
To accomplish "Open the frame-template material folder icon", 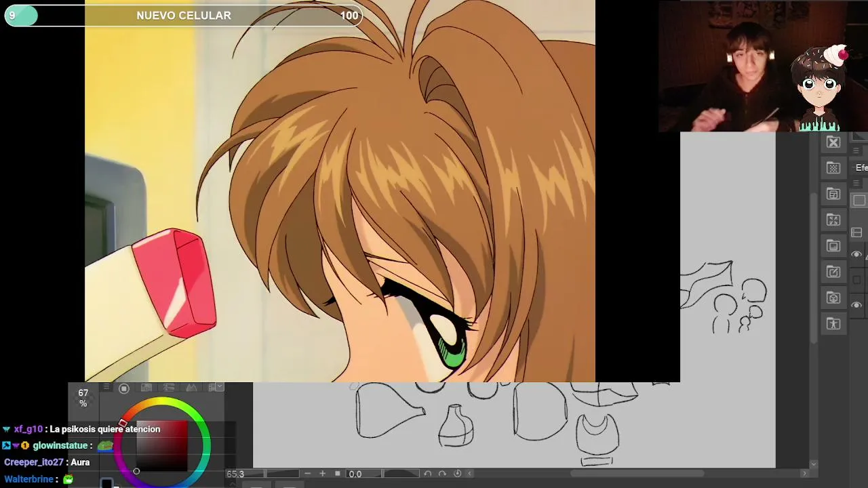I will (x=833, y=194).
